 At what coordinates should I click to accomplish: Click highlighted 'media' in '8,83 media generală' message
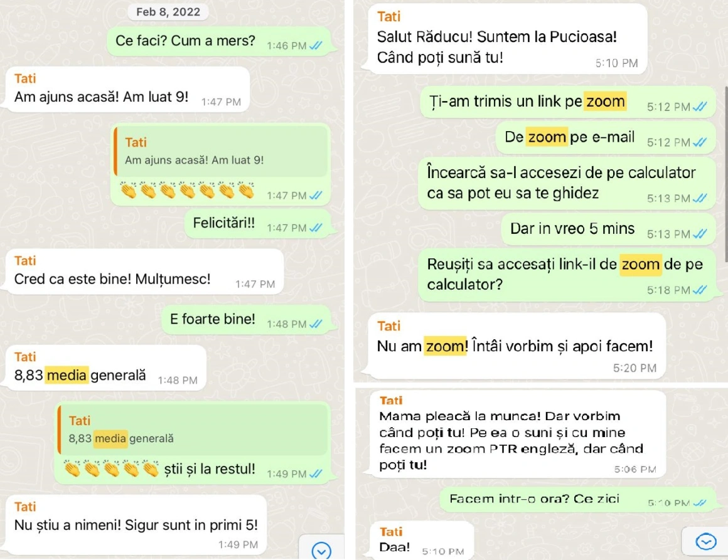coord(67,375)
